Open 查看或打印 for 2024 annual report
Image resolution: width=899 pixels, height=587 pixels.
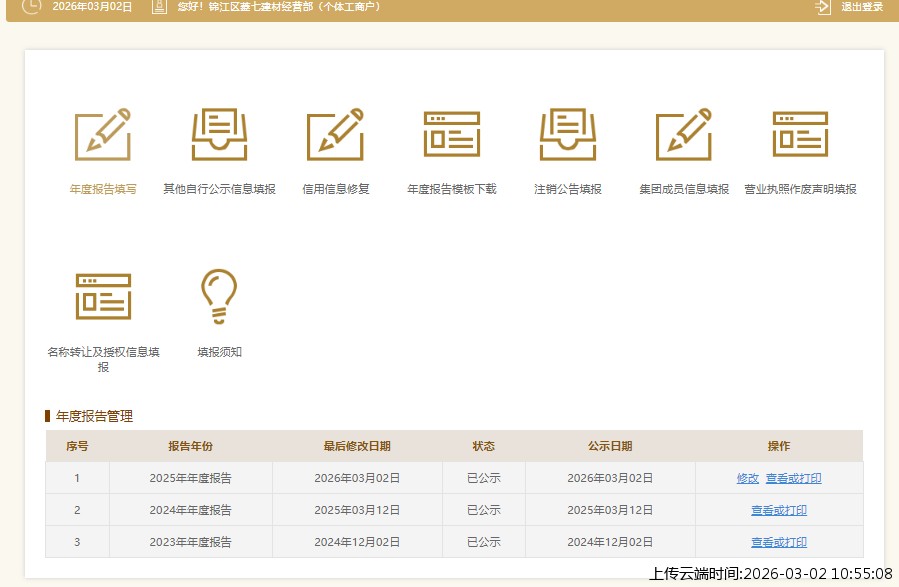click(x=779, y=510)
